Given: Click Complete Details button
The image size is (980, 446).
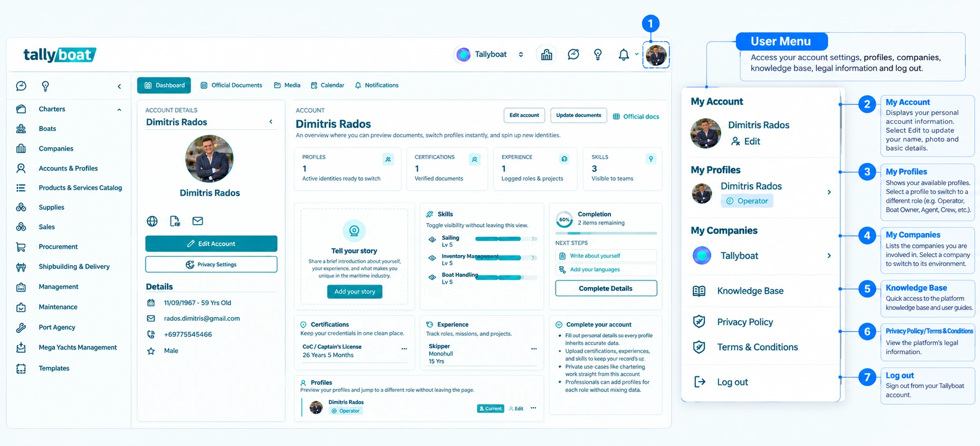Looking at the screenshot, I should pyautogui.click(x=606, y=288).
